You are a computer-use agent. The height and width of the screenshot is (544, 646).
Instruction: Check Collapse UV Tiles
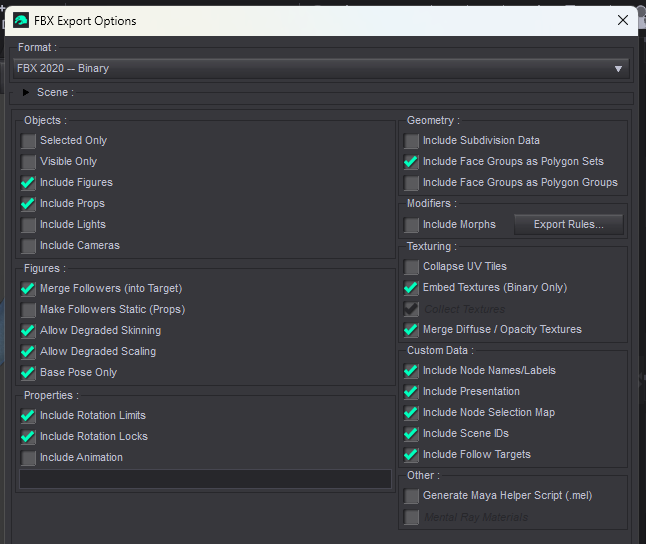[411, 267]
